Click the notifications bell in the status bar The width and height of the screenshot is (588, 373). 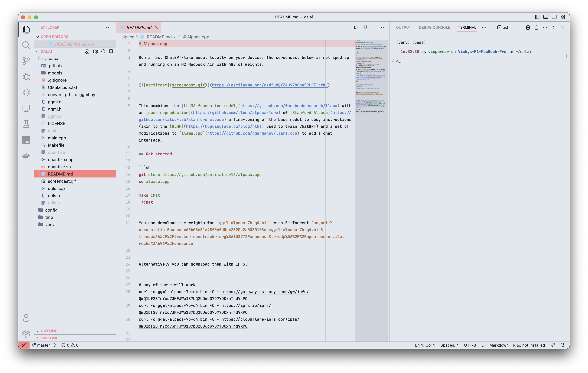(563, 345)
